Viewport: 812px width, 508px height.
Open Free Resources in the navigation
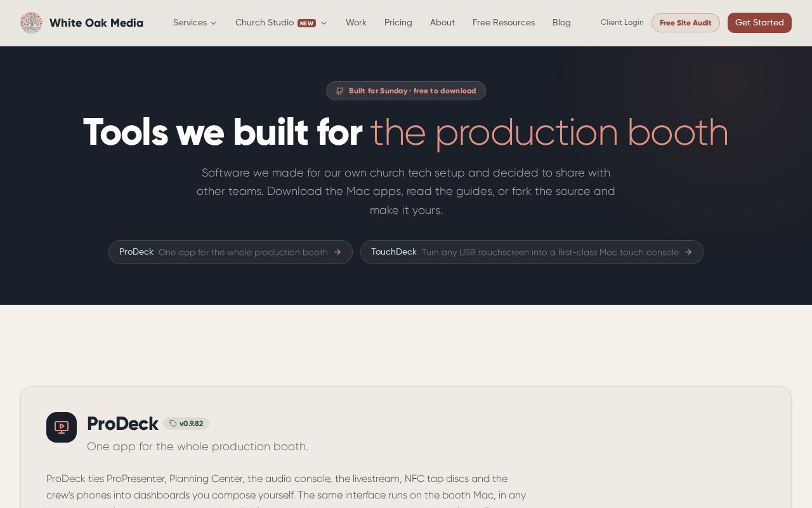504,23
